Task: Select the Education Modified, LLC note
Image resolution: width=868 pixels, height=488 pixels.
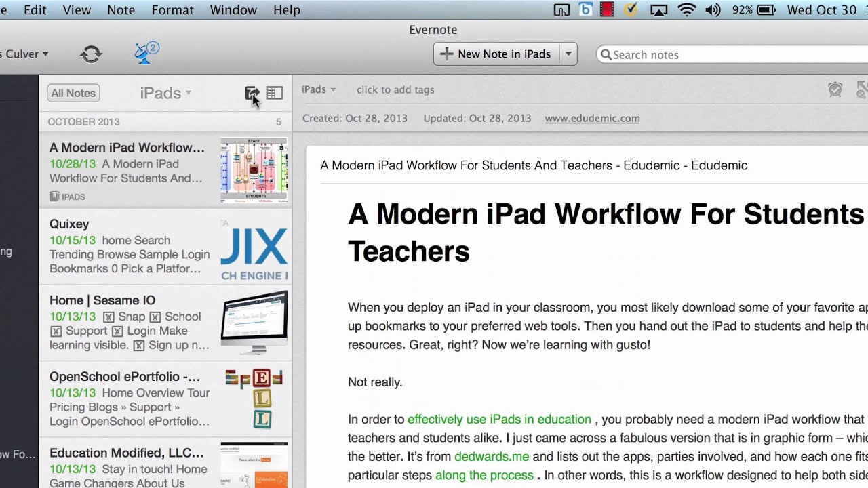Action: [x=165, y=463]
